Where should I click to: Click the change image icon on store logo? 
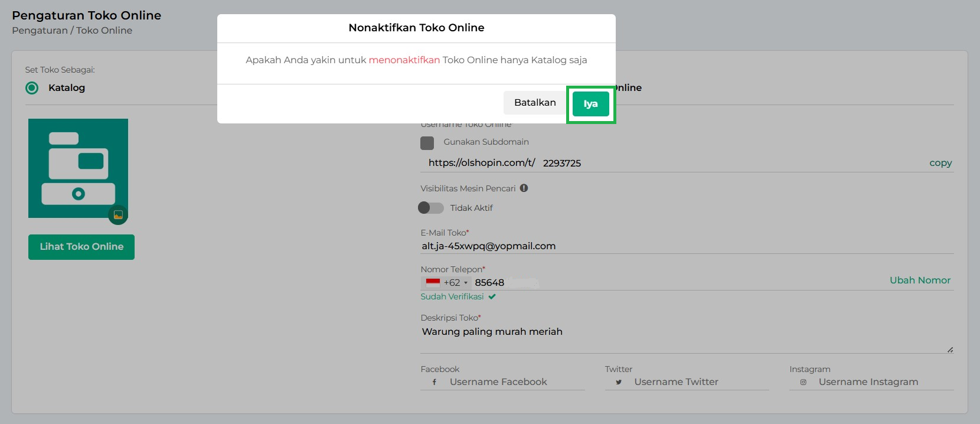coord(118,215)
